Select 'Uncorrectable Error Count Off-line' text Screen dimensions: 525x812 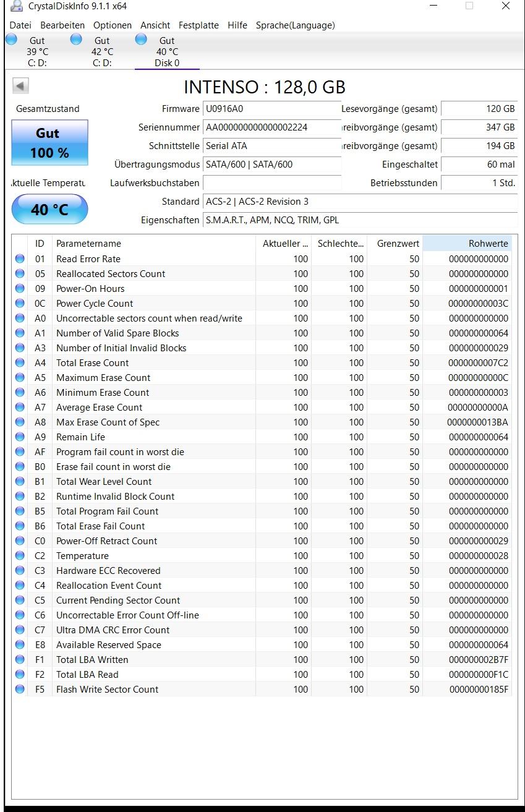pos(127,615)
